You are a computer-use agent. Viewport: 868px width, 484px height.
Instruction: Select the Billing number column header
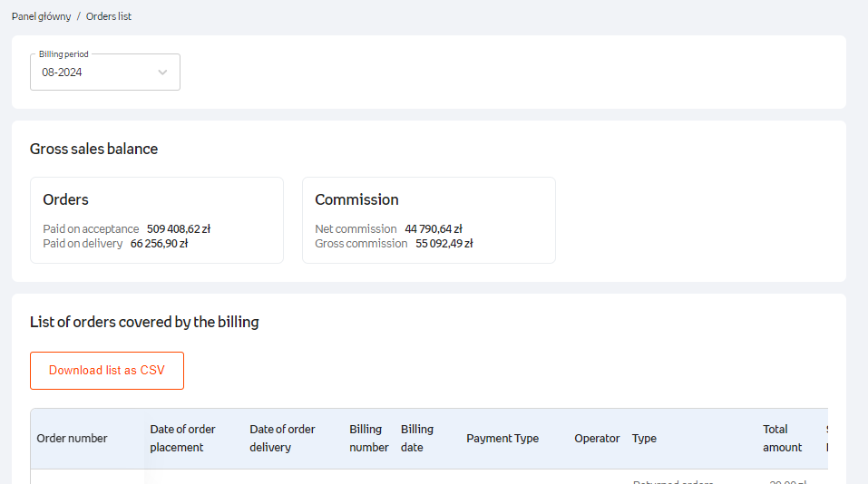click(368, 439)
